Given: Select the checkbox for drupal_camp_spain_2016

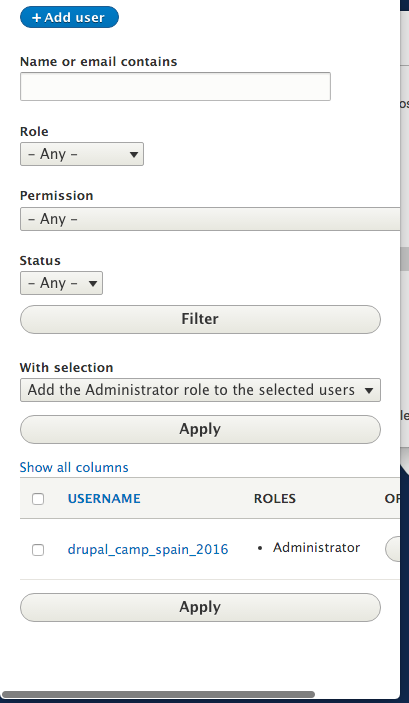Looking at the screenshot, I should 38,550.
